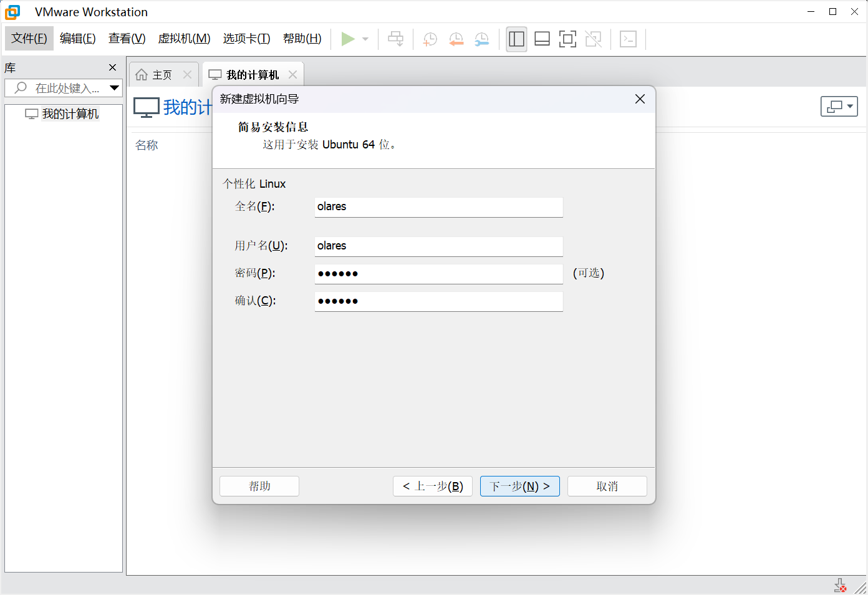The width and height of the screenshot is (868, 595).
Task: Click the 用户名 input field
Action: pos(439,246)
